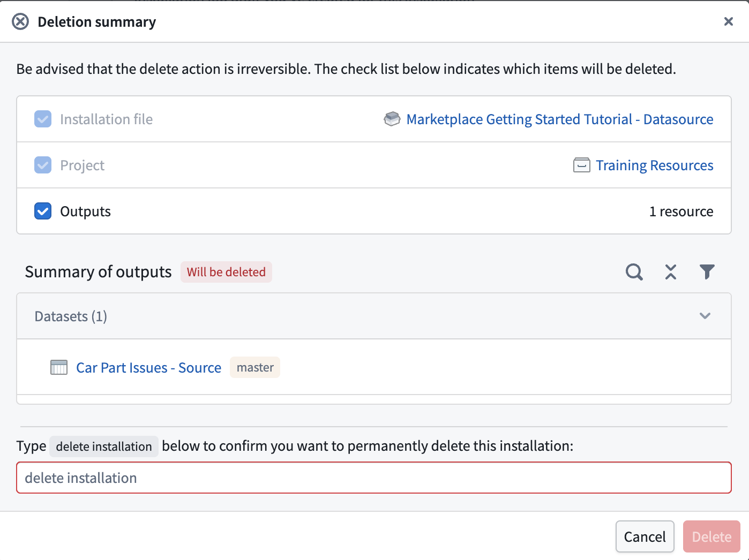Click the Training Resources project icon

click(582, 165)
